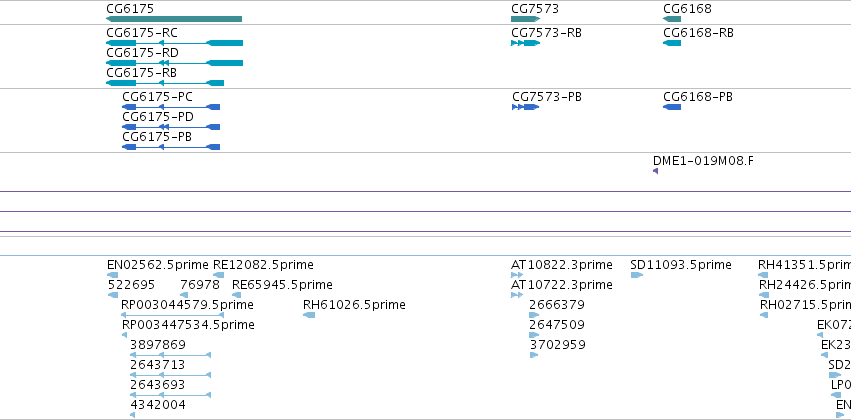The width and height of the screenshot is (851, 420).
Task: Click the RH61026.5prime EST arrow
Action: pyautogui.click(x=309, y=315)
